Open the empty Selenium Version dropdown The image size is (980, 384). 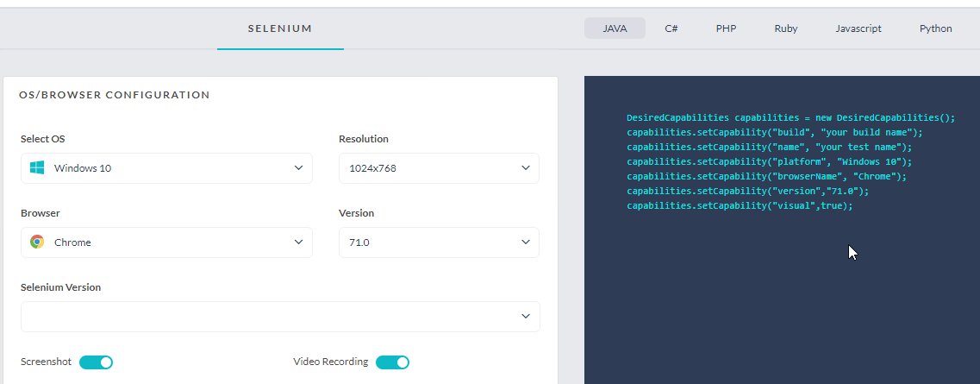[x=280, y=317]
